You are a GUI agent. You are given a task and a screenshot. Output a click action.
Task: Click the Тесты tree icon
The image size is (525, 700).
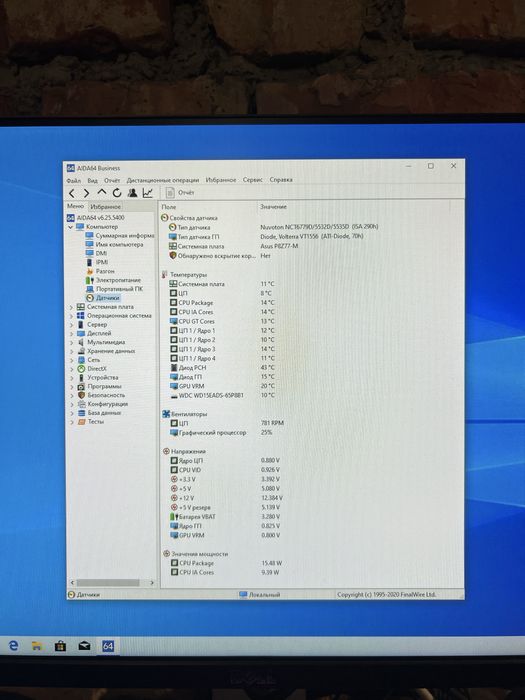[81, 421]
